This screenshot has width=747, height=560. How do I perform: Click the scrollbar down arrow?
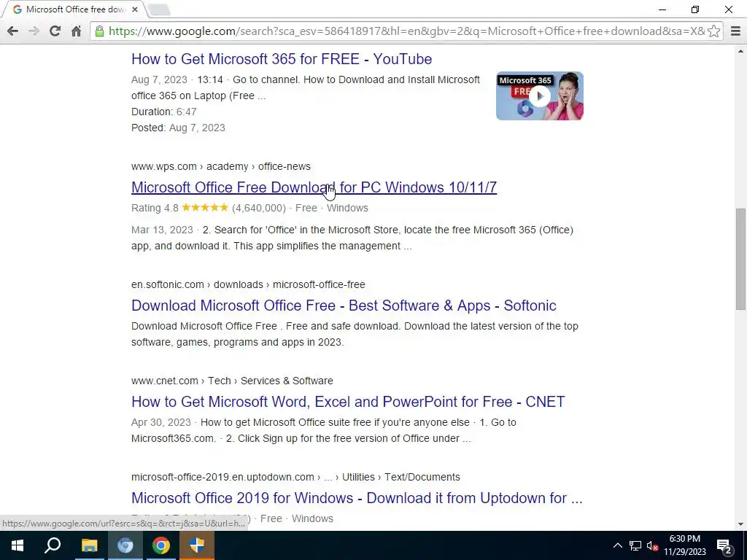(740, 524)
